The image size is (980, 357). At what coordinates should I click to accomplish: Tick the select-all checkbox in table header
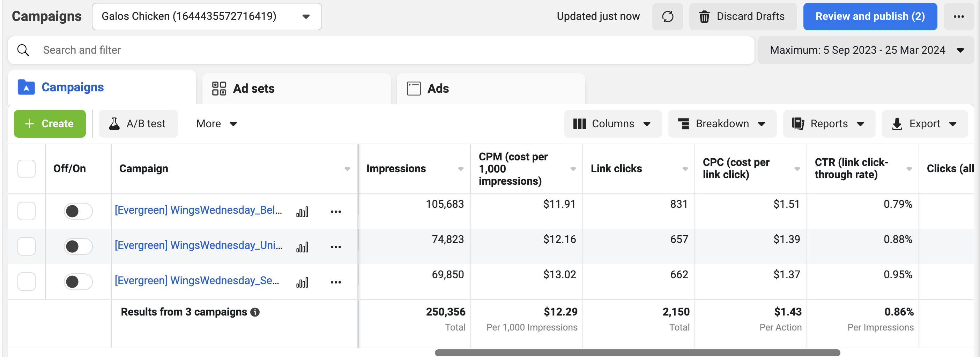[x=26, y=169]
